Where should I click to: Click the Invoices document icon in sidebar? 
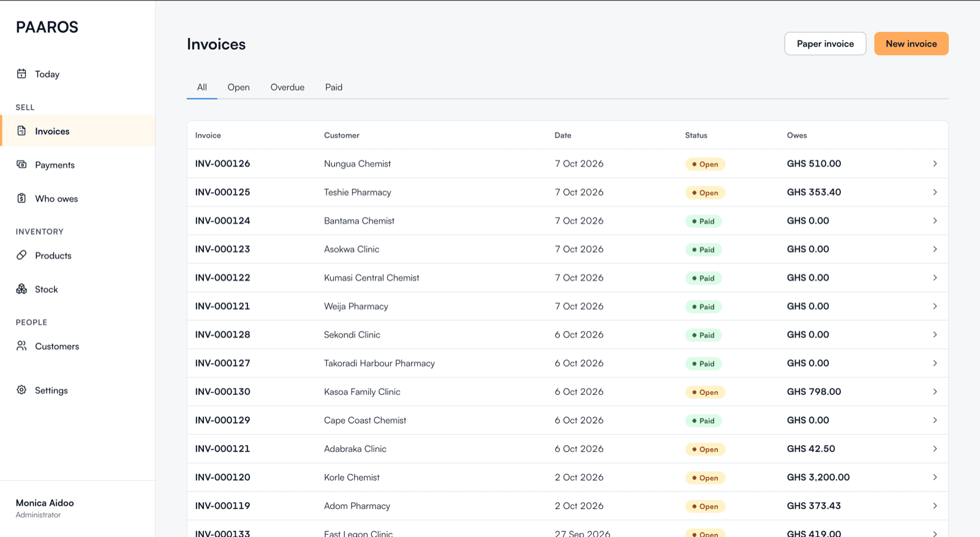click(21, 131)
